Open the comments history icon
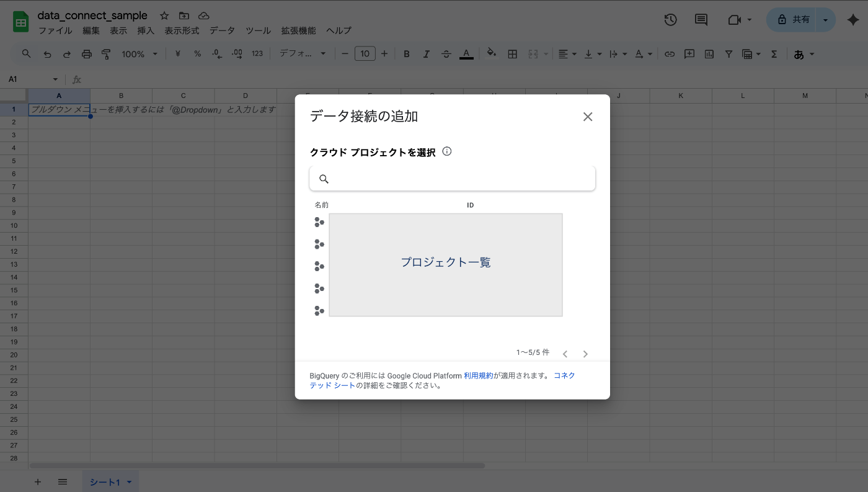 pyautogui.click(x=701, y=20)
